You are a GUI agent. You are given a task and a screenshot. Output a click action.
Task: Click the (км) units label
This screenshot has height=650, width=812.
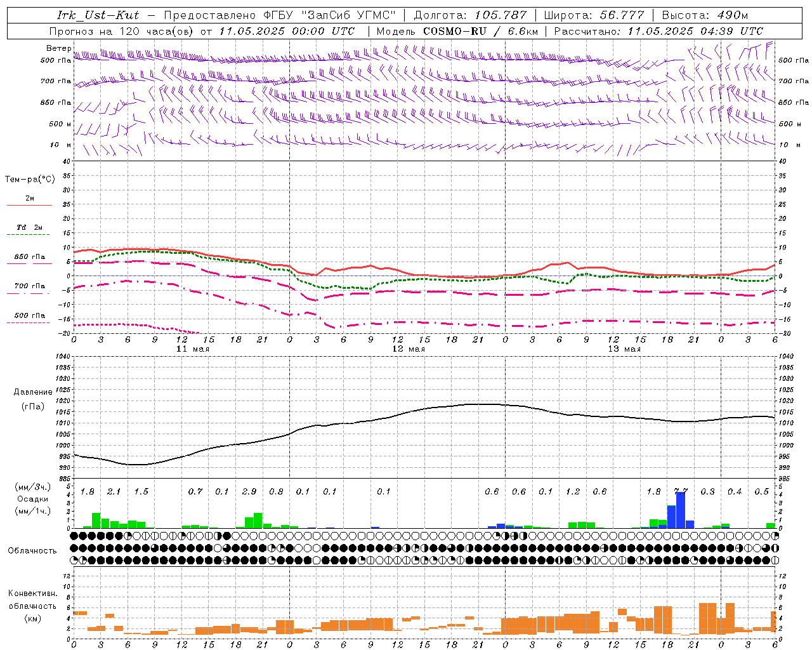(33, 618)
